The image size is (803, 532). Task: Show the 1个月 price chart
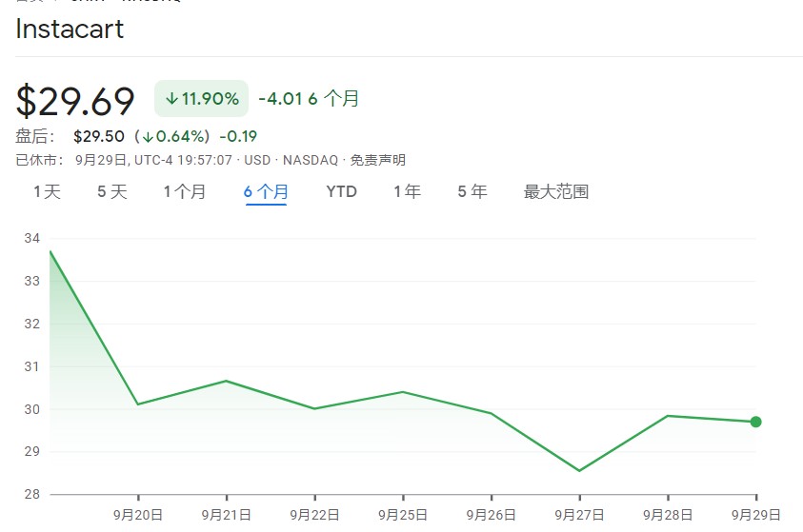click(184, 192)
